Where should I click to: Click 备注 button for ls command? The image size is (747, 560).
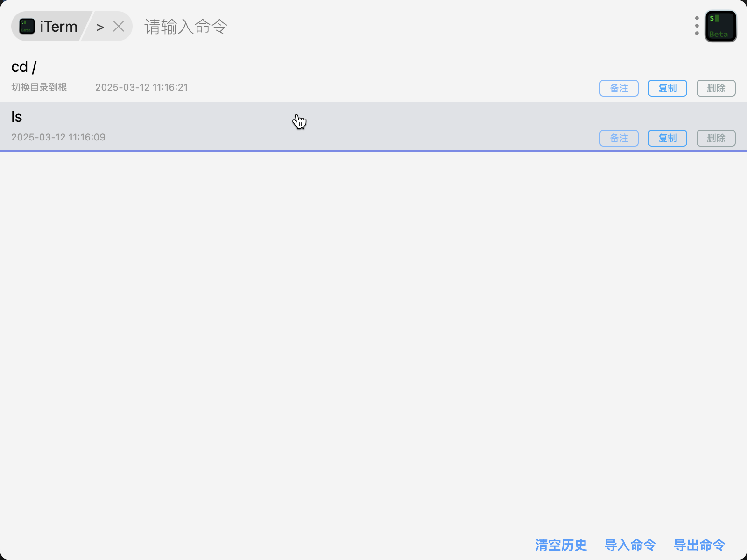(x=619, y=138)
